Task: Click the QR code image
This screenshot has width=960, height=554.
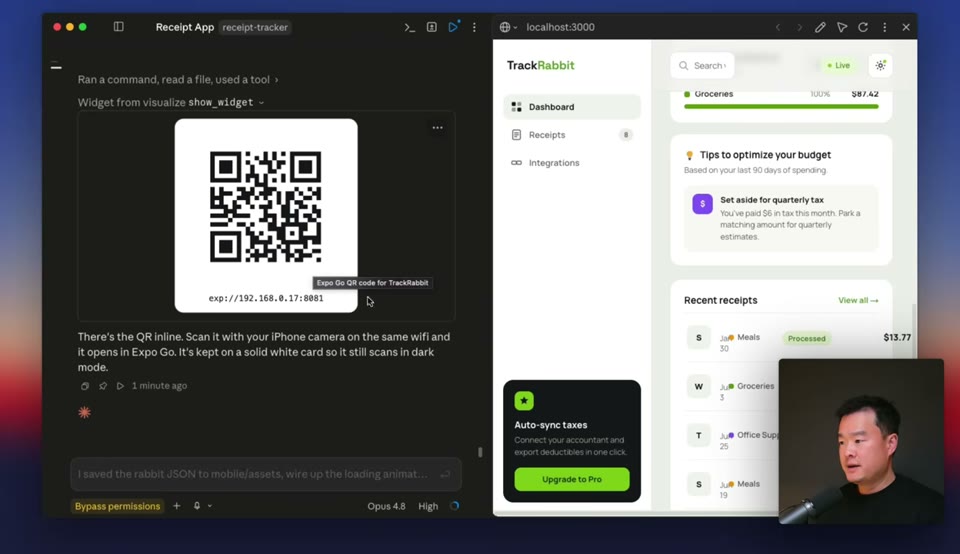Action: click(266, 207)
